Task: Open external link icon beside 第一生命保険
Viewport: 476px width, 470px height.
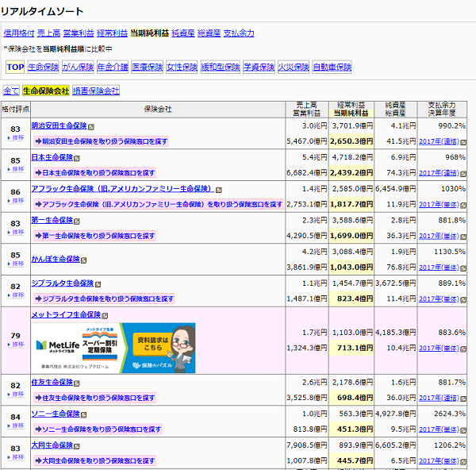Action: point(77,222)
